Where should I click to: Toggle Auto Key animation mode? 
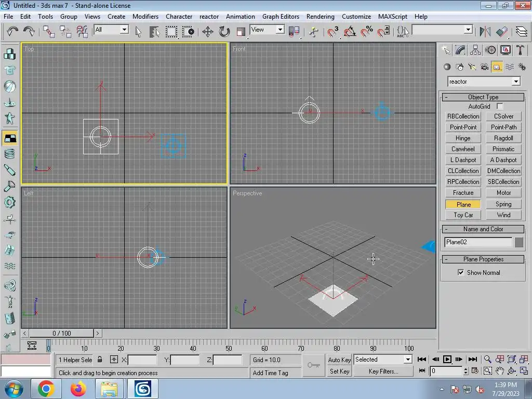pos(339,360)
